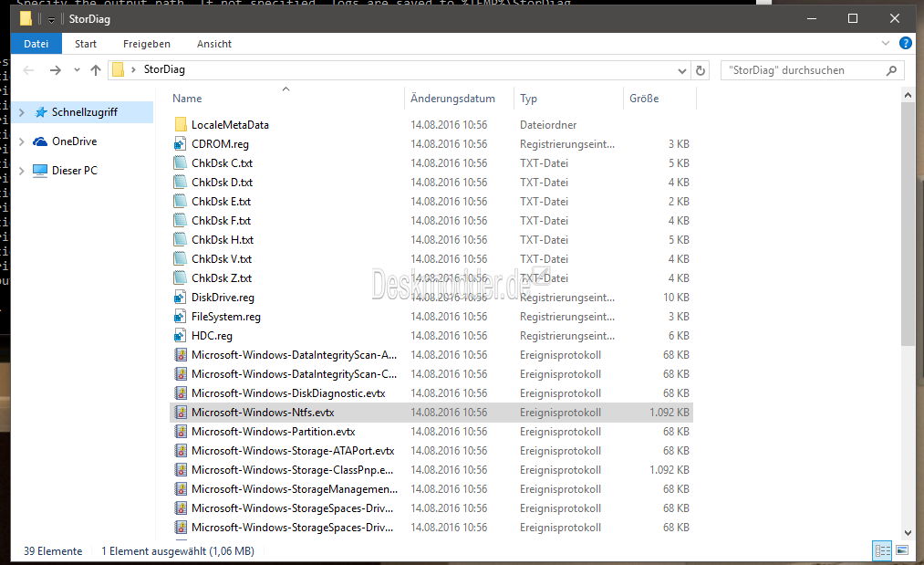924x565 pixels.
Task: Select the ChkDsk V.txt file icon
Action: [181, 259]
